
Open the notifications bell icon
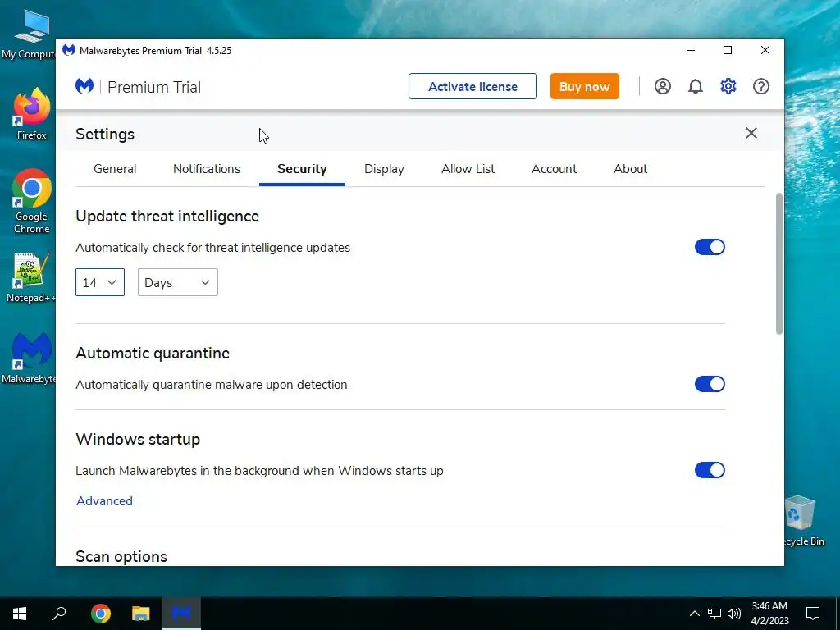(696, 86)
